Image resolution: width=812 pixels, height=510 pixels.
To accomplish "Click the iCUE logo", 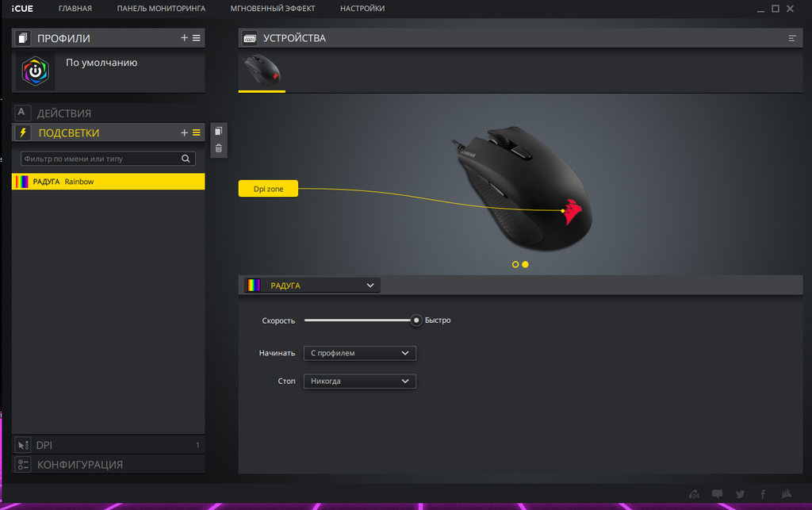I will pos(22,8).
